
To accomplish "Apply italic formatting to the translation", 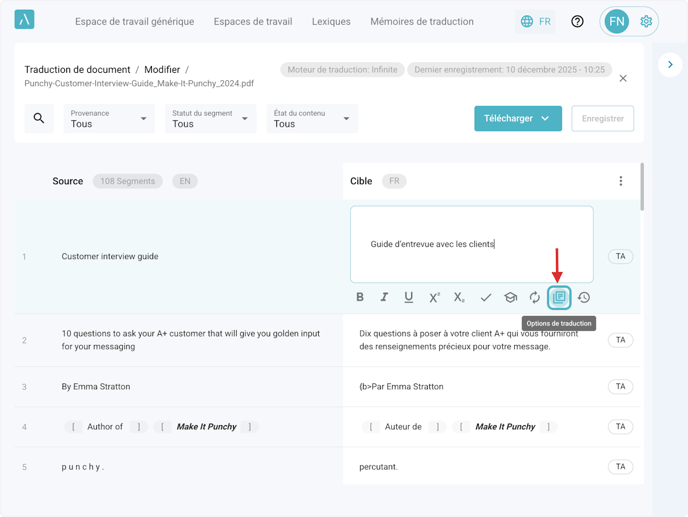I will point(384,297).
